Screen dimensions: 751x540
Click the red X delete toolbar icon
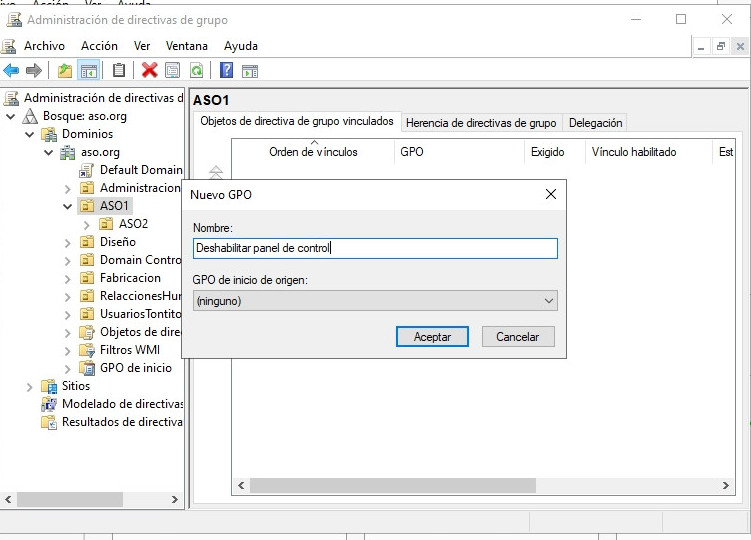(x=149, y=70)
